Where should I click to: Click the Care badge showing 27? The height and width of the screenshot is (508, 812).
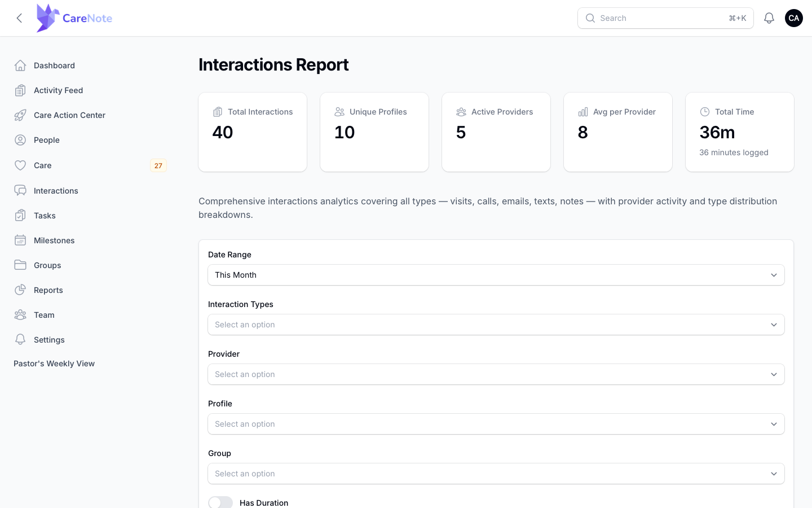coord(158,165)
